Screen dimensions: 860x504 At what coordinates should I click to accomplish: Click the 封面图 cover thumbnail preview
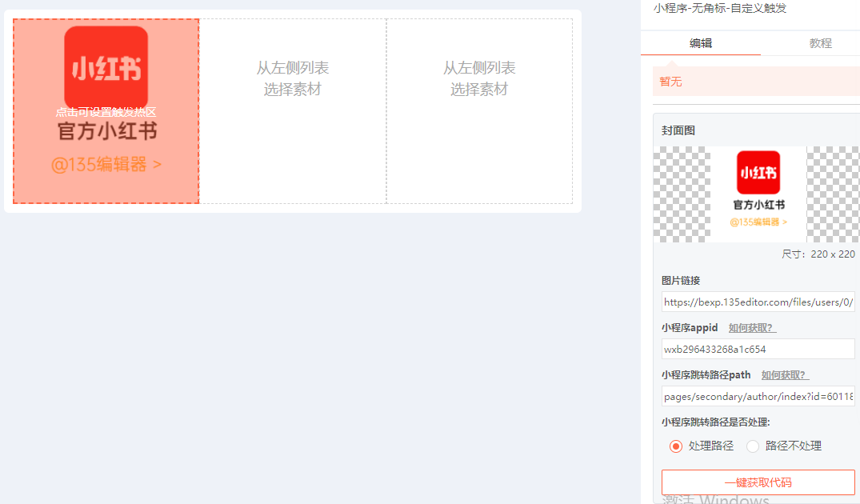(x=758, y=194)
